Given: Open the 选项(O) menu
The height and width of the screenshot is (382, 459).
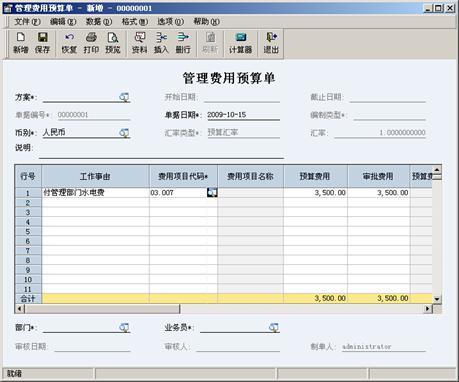Looking at the screenshot, I should pyautogui.click(x=170, y=22).
